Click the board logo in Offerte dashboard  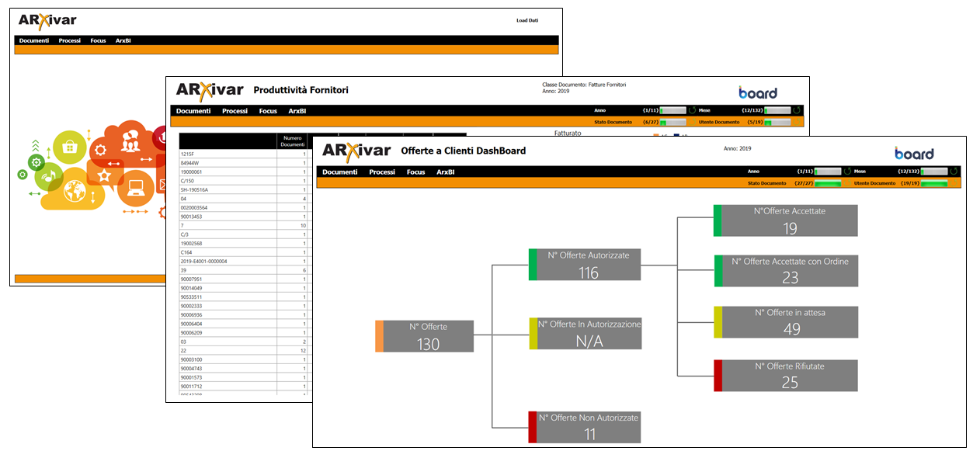(x=914, y=153)
